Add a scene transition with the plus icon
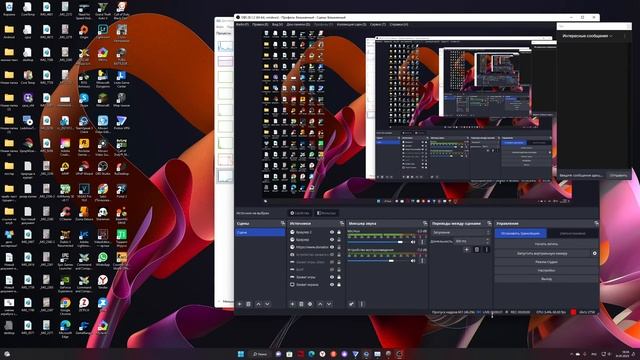The height and width of the screenshot is (360, 640). 467,249
